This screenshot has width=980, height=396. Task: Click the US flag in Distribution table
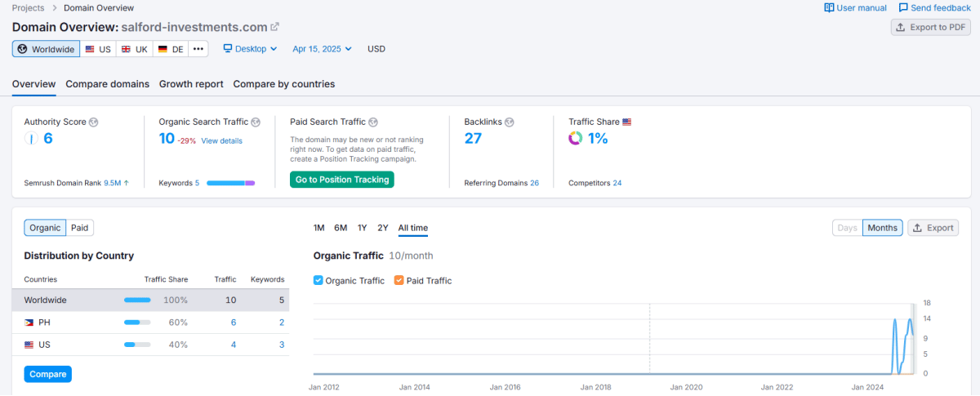(29, 345)
